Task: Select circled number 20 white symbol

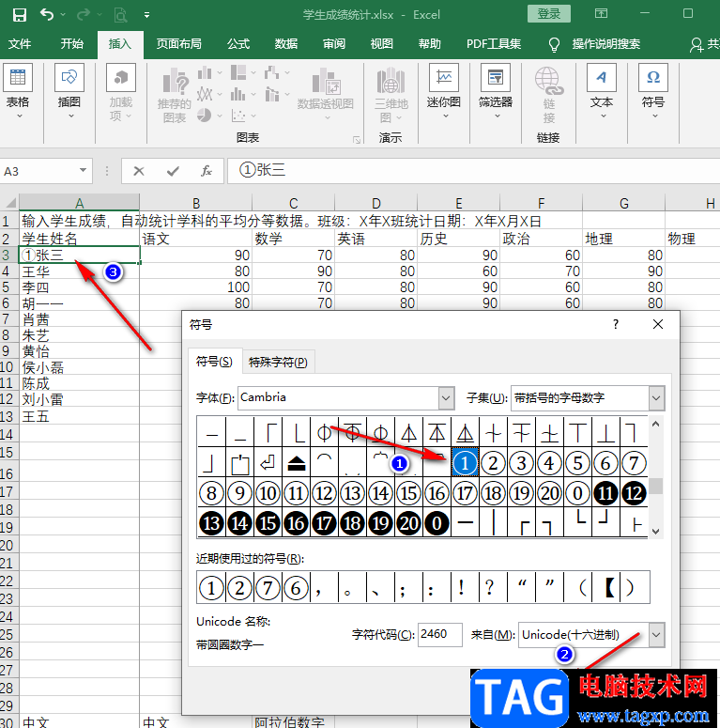Action: tap(549, 493)
